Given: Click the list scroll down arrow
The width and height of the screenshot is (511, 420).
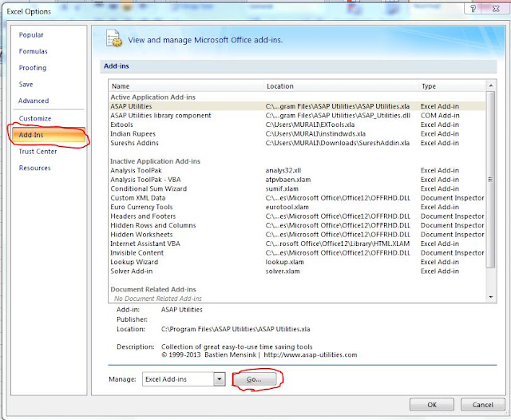Looking at the screenshot, I should point(491,297).
